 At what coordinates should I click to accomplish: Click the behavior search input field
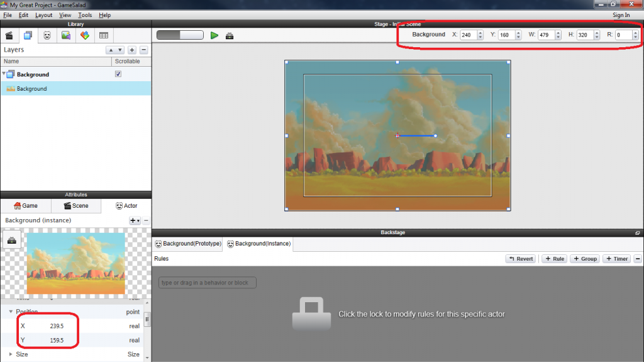(208, 283)
